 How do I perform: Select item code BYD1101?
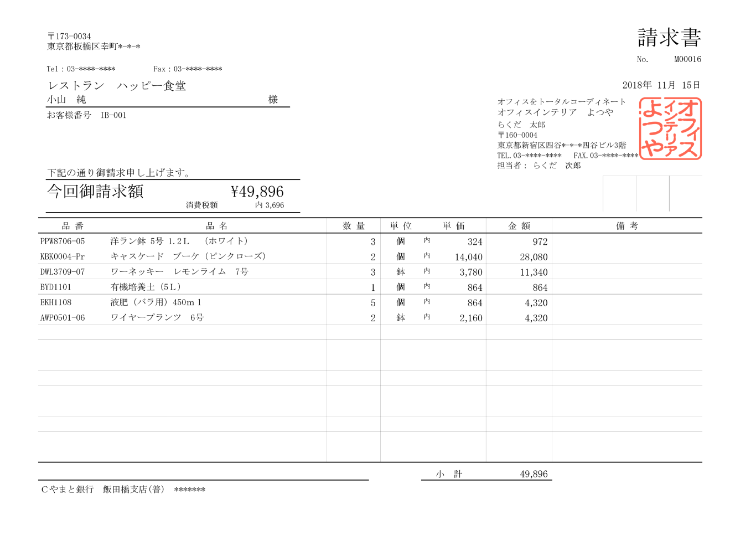56,287
